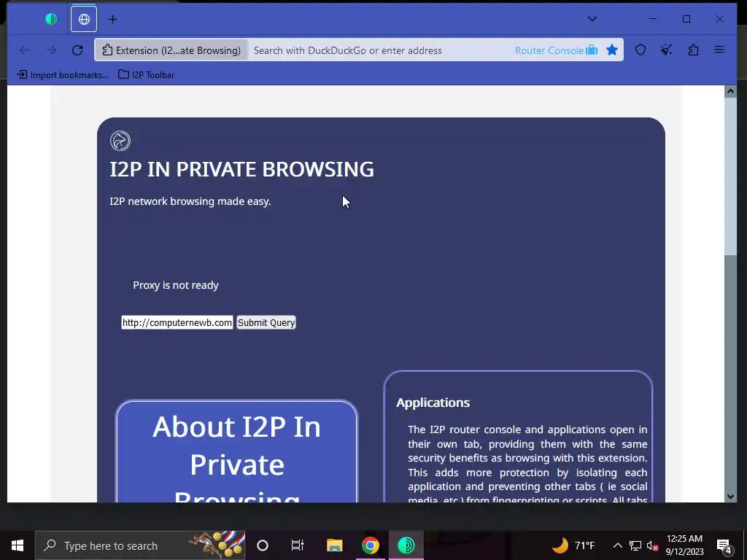Open the shield protection icon
Screen dimensions: 747x560
640,50
